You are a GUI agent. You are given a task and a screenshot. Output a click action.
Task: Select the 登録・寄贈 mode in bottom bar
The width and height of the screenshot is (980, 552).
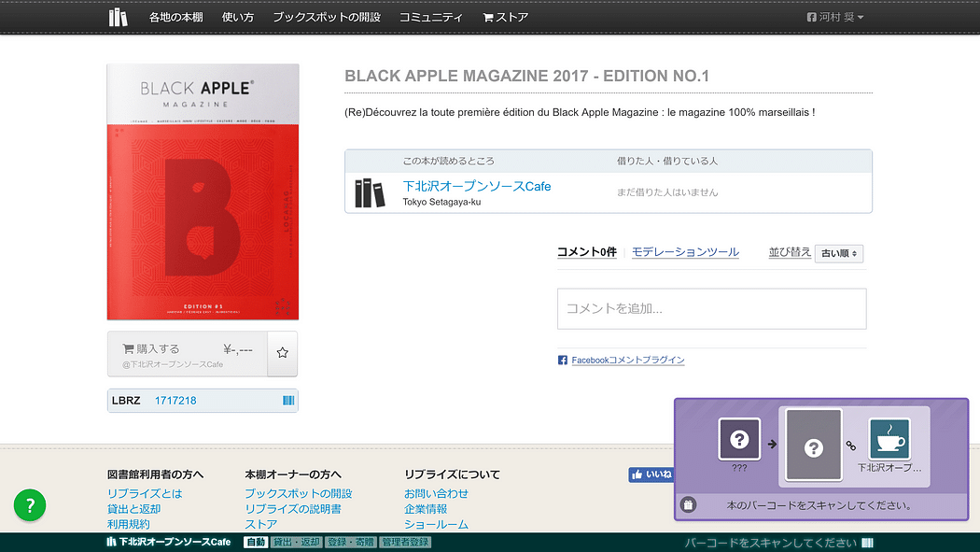point(350,542)
